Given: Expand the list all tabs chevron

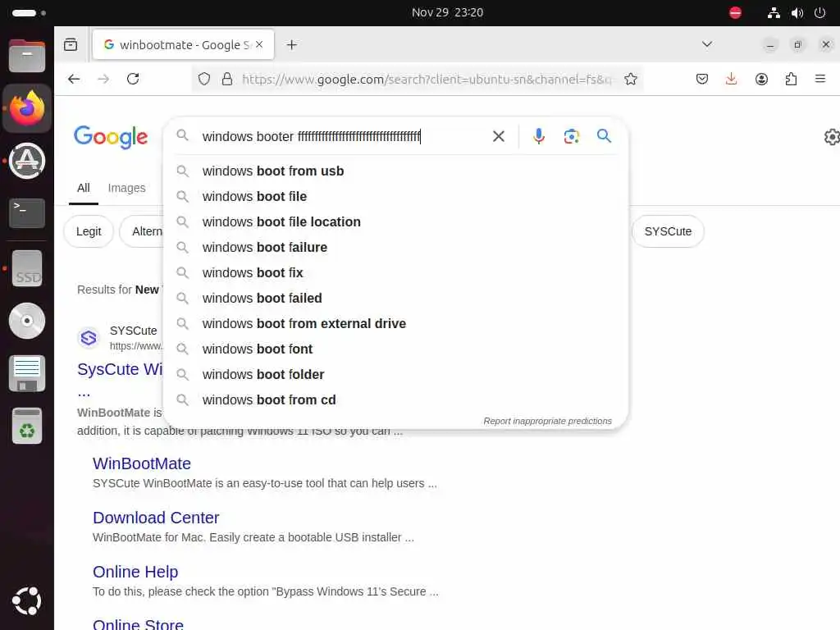Looking at the screenshot, I should click(x=707, y=44).
